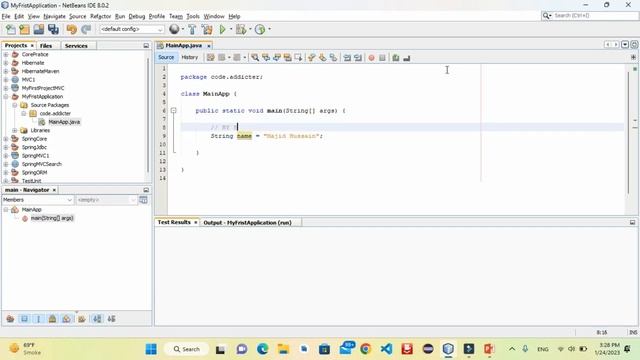Click the Find Selection magnifier icon

255,58
